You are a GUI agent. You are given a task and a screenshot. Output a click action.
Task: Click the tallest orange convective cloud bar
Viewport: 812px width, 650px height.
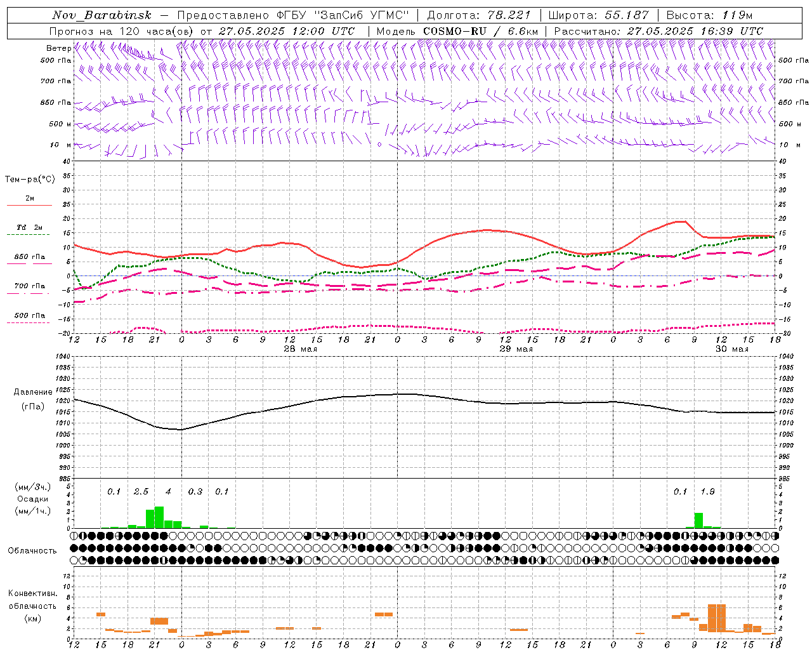(717, 618)
